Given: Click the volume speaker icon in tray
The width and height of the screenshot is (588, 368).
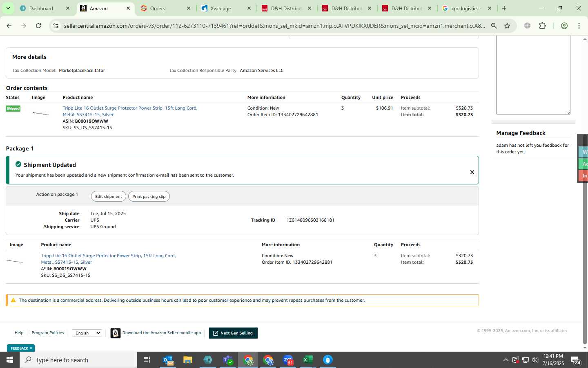Looking at the screenshot, I should click(x=535, y=360).
